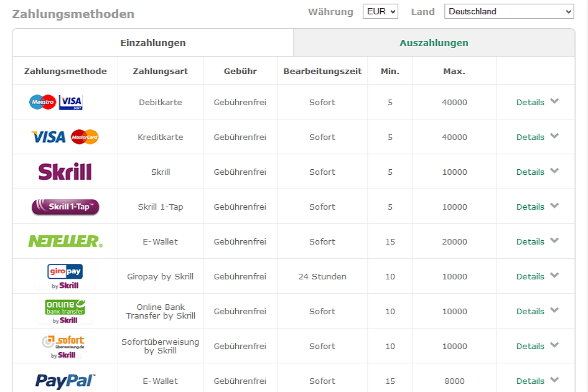Click the Giropay by Skrill text
Screen dimensions: 588x392
point(161,277)
